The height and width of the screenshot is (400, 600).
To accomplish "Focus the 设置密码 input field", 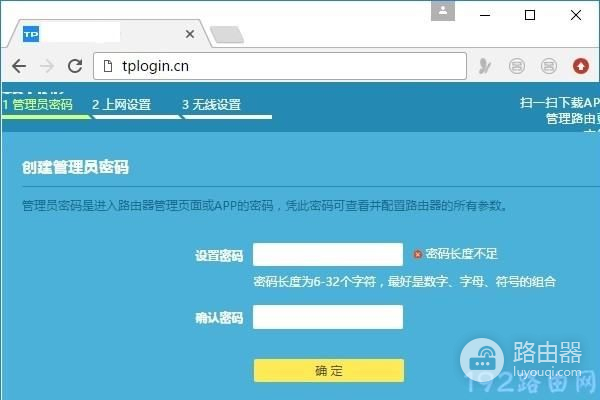I will [x=328, y=254].
